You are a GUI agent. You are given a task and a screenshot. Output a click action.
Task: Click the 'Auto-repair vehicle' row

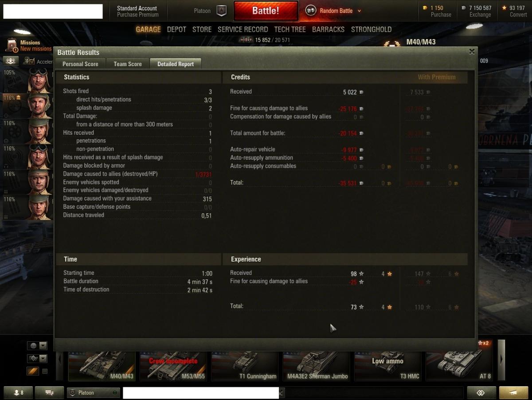tap(297, 149)
